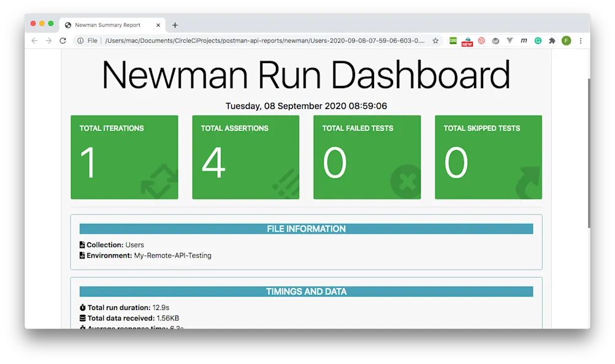Open the site info icon beside File
This screenshot has height=364, width=615.
[80, 40]
